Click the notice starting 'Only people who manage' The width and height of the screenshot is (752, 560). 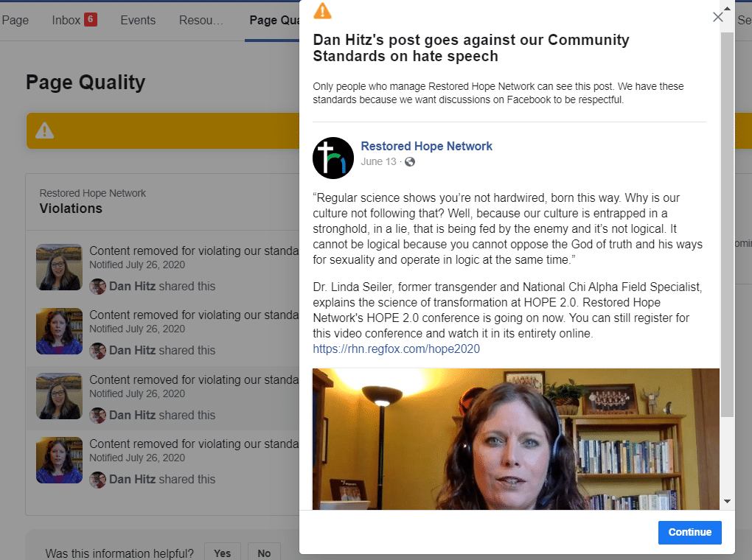tap(498, 93)
